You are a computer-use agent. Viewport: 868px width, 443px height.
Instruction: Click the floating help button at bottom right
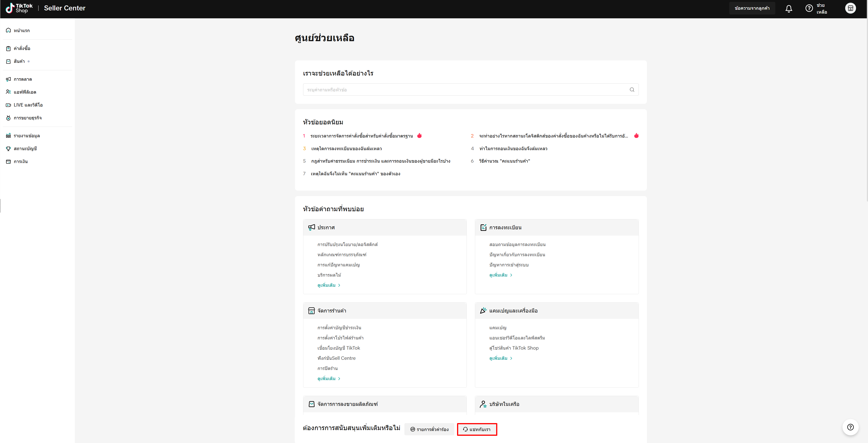850,427
